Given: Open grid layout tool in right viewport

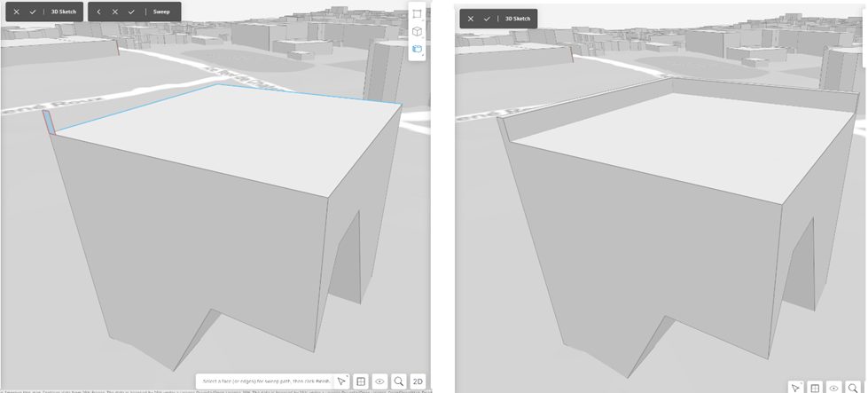Looking at the screenshot, I should point(815,388).
